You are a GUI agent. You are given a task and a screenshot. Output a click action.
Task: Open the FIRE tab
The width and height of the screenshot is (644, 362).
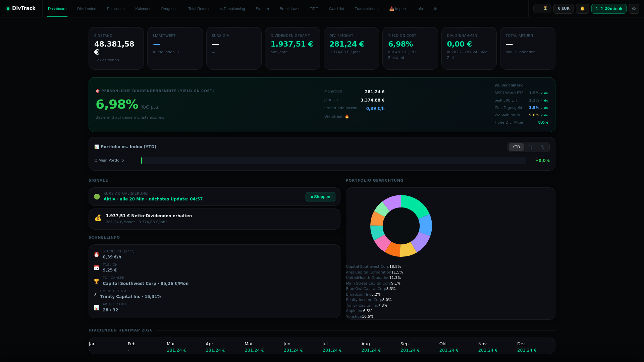pos(314,9)
